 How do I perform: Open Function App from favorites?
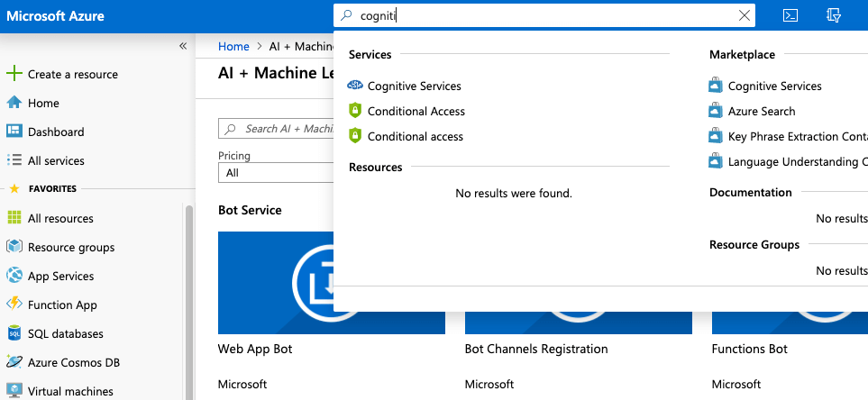click(x=61, y=305)
